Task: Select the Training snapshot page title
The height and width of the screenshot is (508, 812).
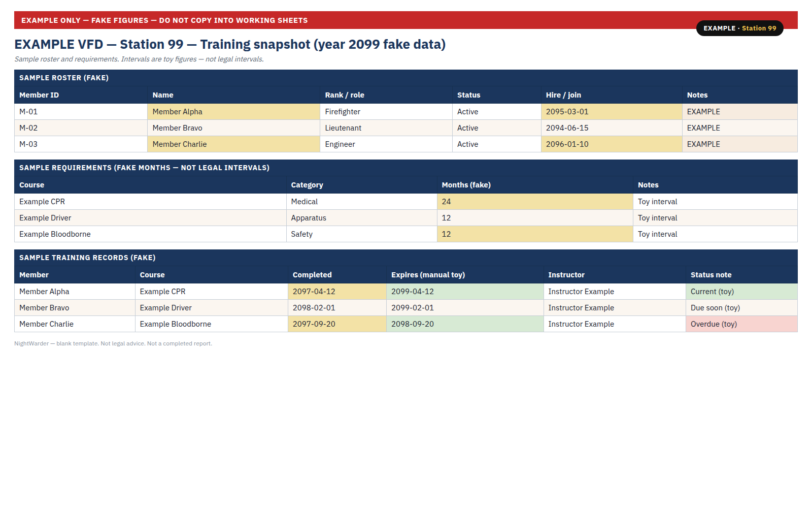Action: 230,44
